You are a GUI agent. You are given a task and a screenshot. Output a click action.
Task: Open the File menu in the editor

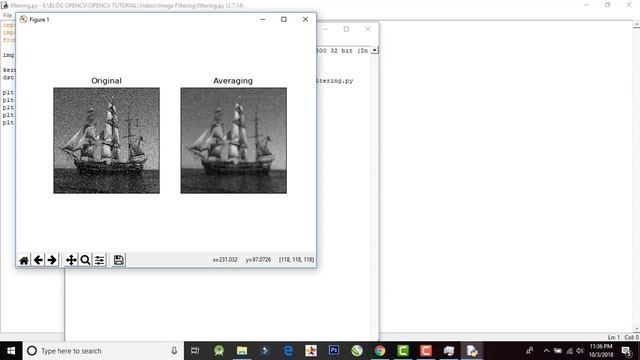[7, 16]
